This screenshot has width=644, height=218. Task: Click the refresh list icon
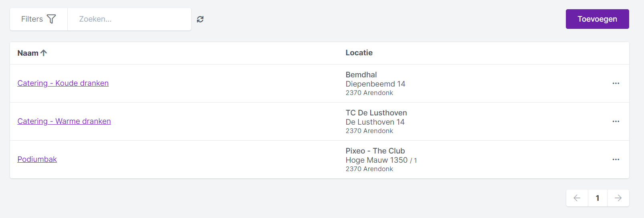click(200, 19)
